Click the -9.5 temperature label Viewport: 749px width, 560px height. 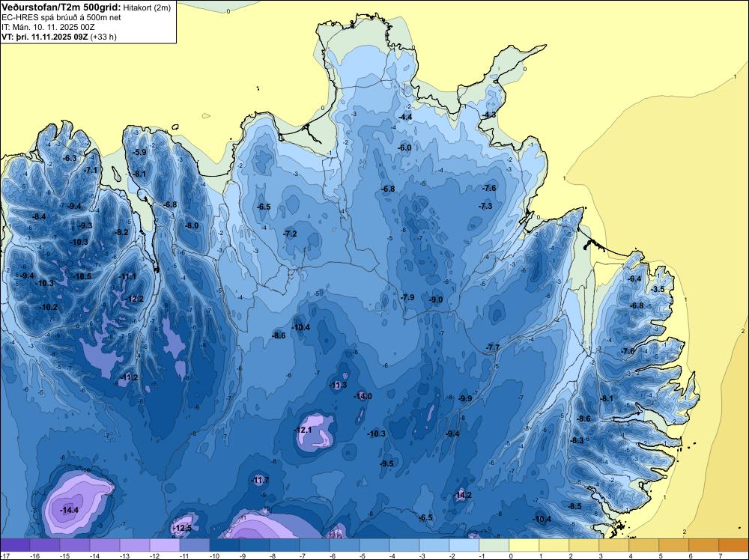pos(386,463)
